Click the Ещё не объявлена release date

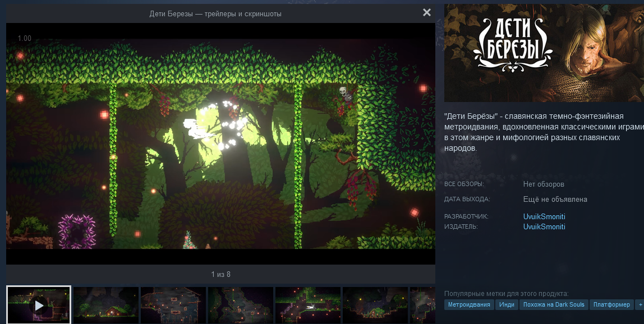click(x=555, y=200)
